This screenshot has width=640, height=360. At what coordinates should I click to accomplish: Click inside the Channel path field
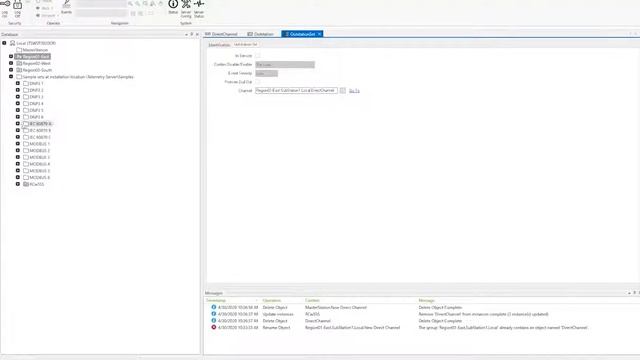coord(296,90)
